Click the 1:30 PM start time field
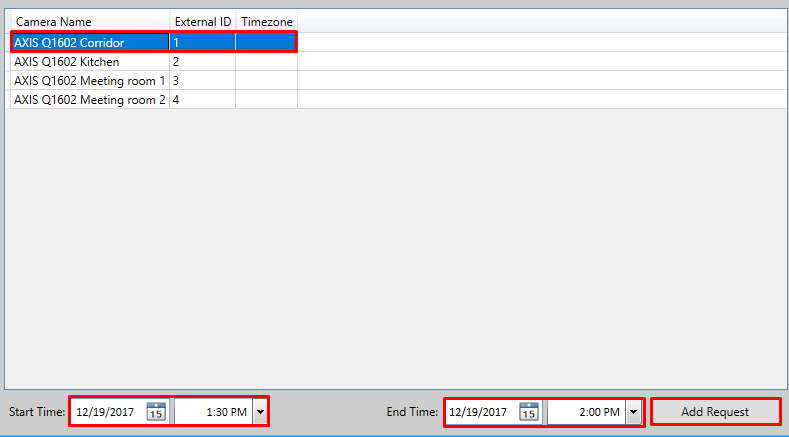The height and width of the screenshot is (437, 789). pos(213,412)
